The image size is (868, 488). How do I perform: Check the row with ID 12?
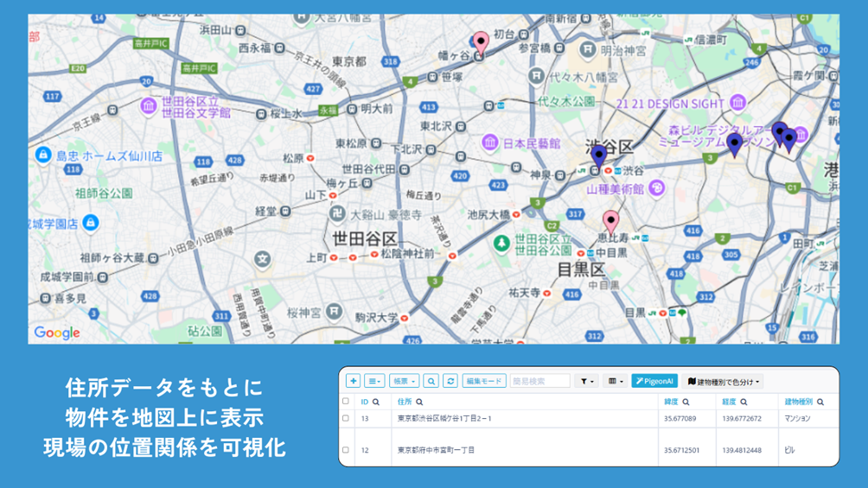(x=346, y=450)
